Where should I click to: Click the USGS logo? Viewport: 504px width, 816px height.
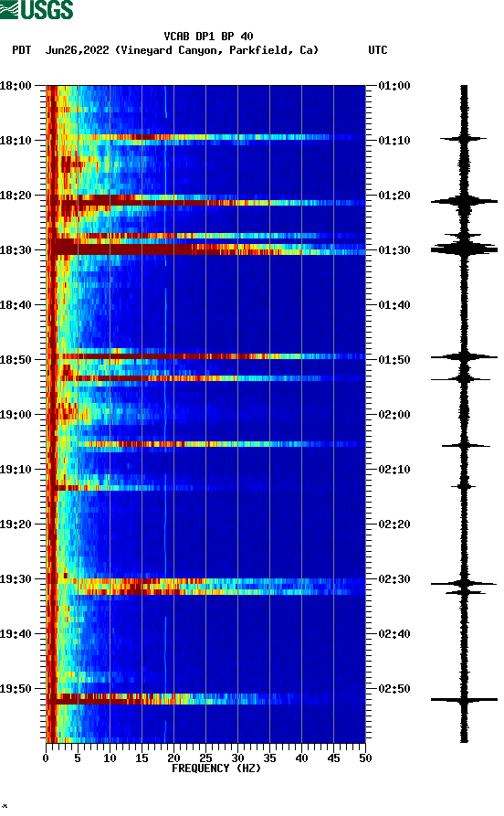pyautogui.click(x=37, y=9)
